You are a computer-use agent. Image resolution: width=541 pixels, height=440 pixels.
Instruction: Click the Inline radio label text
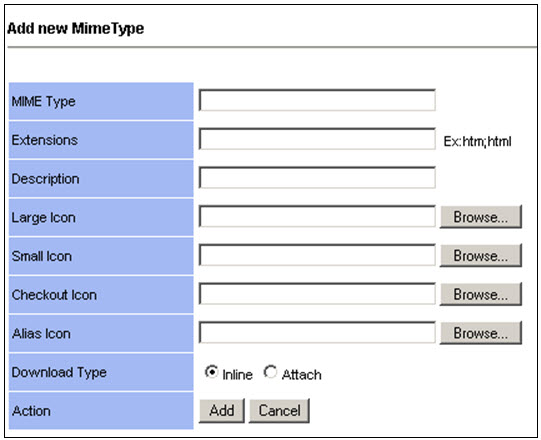click(237, 374)
